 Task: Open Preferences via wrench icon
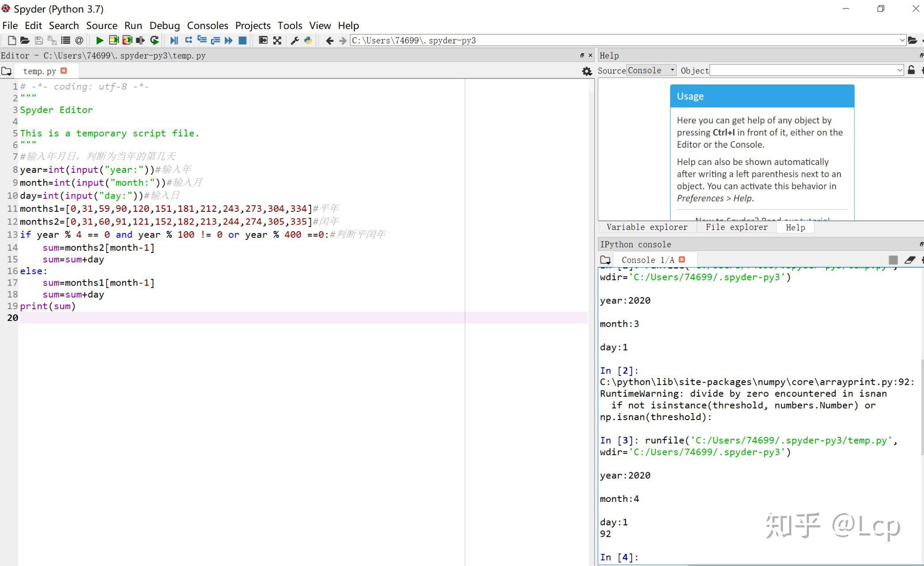coord(295,41)
